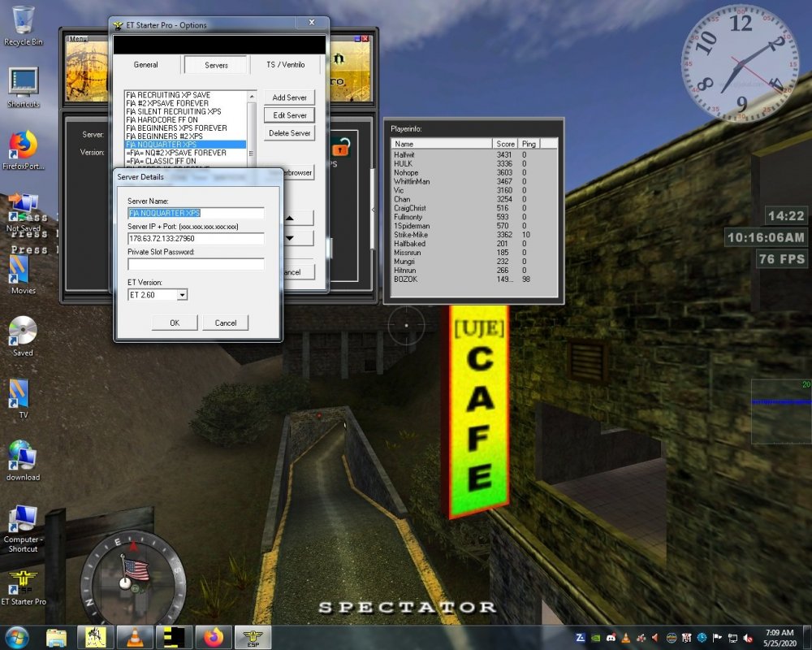812x650 pixels.
Task: Click the move-up arrow button
Action: (x=299, y=219)
